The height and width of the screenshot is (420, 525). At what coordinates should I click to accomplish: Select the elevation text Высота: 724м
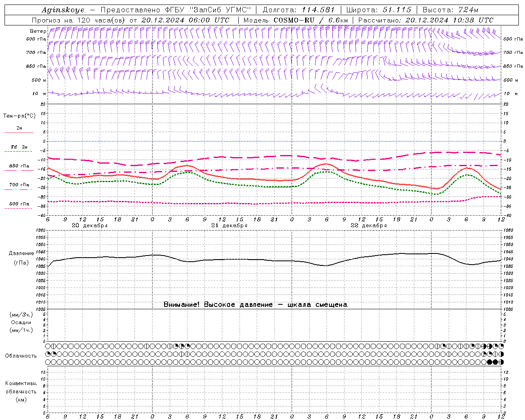(x=450, y=10)
